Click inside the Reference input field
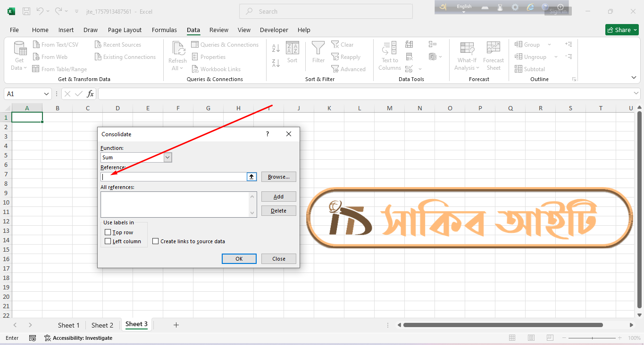Image resolution: width=644 pixels, height=345 pixels. (x=174, y=177)
